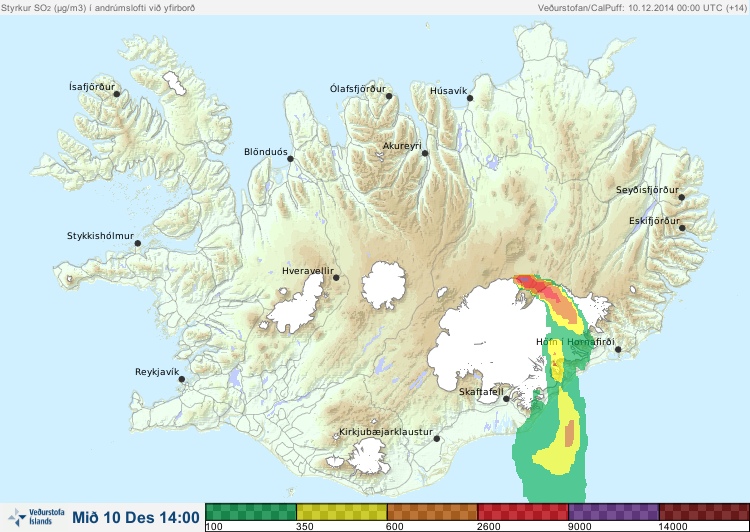
Task: Click the Akureyri label text
Action: click(402, 146)
